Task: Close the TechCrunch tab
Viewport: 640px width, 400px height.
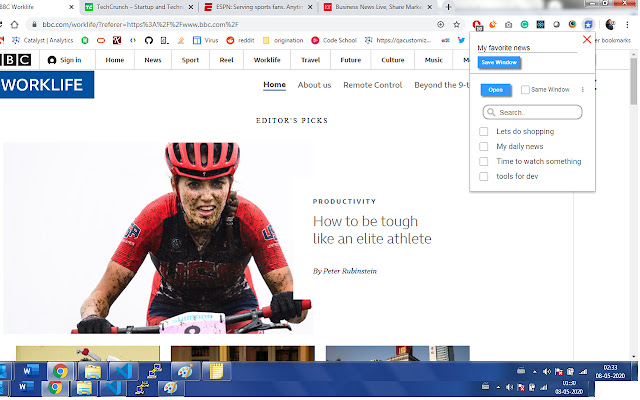Action: click(191, 7)
